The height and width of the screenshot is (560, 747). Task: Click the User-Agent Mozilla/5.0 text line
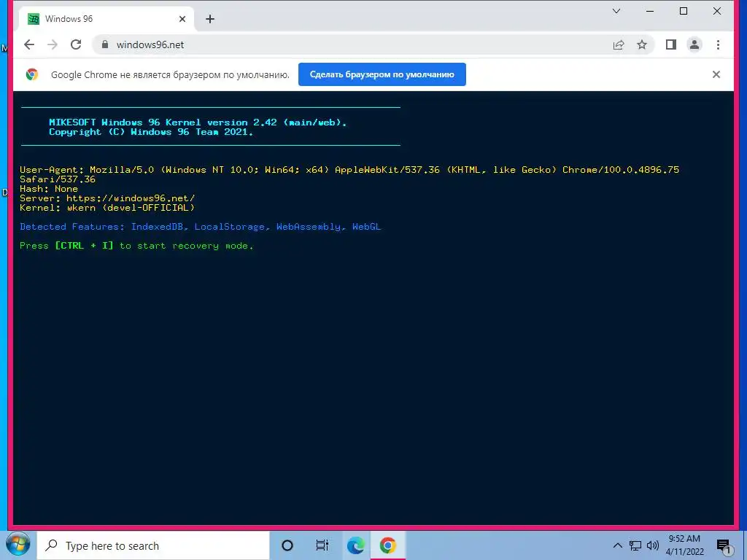(349, 169)
